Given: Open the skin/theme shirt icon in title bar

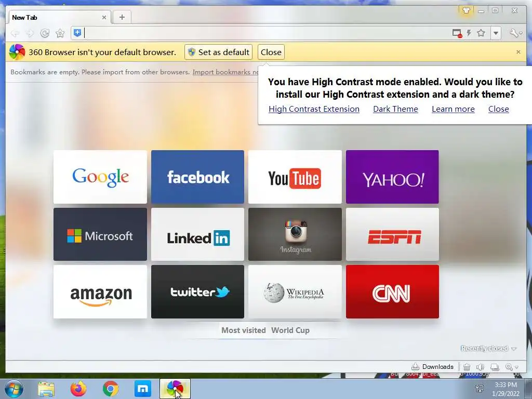Looking at the screenshot, I should tap(466, 10).
